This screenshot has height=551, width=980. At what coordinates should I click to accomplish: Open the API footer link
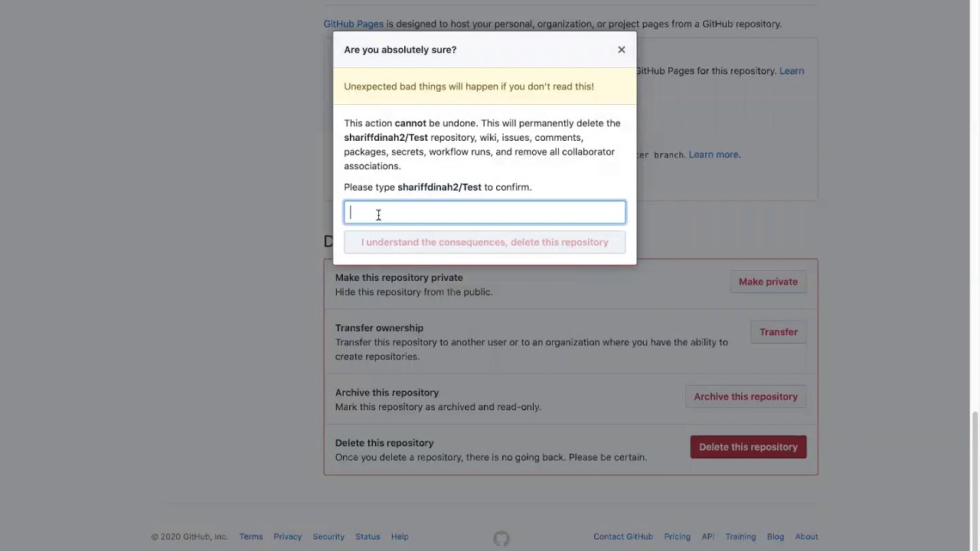click(x=708, y=536)
